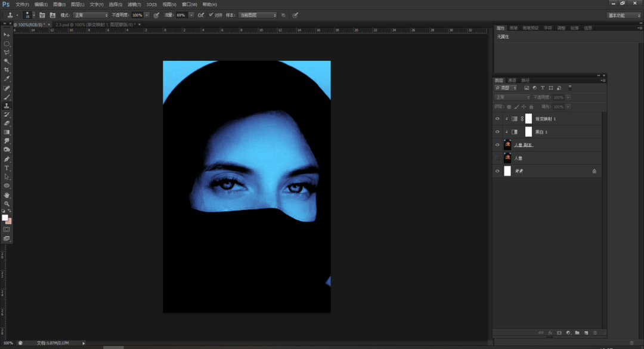Hide the 渐变映射 1 layer
Screen dimensions: 644x349
[x=497, y=119]
